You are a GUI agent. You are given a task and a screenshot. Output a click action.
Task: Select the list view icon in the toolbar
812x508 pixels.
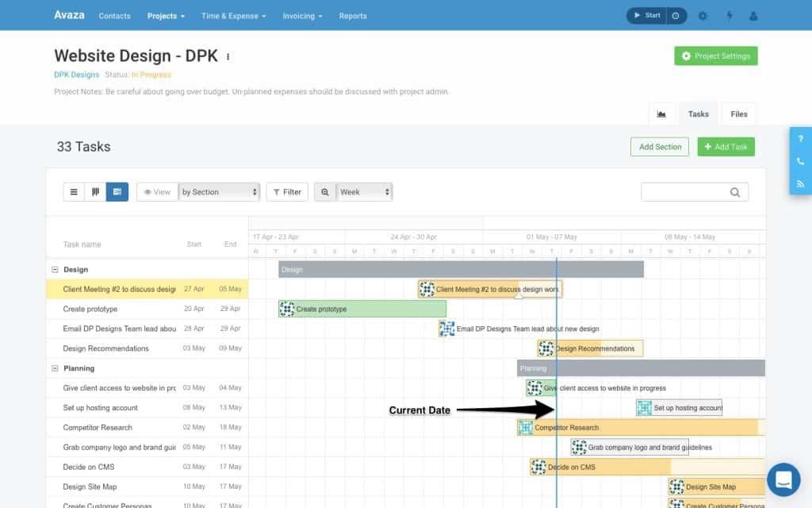click(x=74, y=191)
